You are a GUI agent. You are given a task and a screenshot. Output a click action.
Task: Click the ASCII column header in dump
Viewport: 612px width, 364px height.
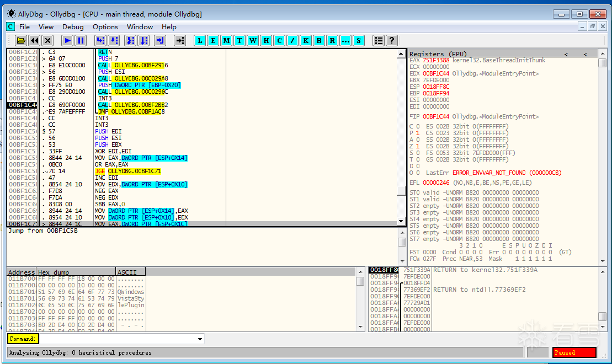(131, 272)
